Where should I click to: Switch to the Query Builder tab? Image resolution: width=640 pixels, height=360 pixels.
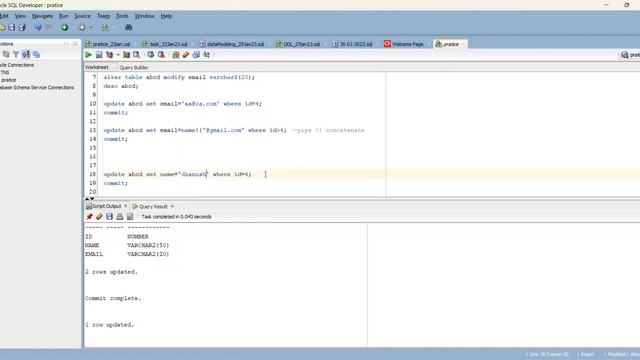coord(133,67)
